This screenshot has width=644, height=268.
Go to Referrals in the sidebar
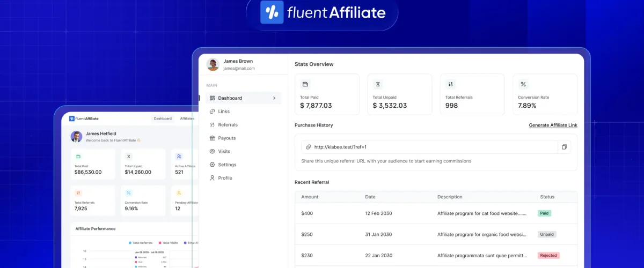point(228,125)
